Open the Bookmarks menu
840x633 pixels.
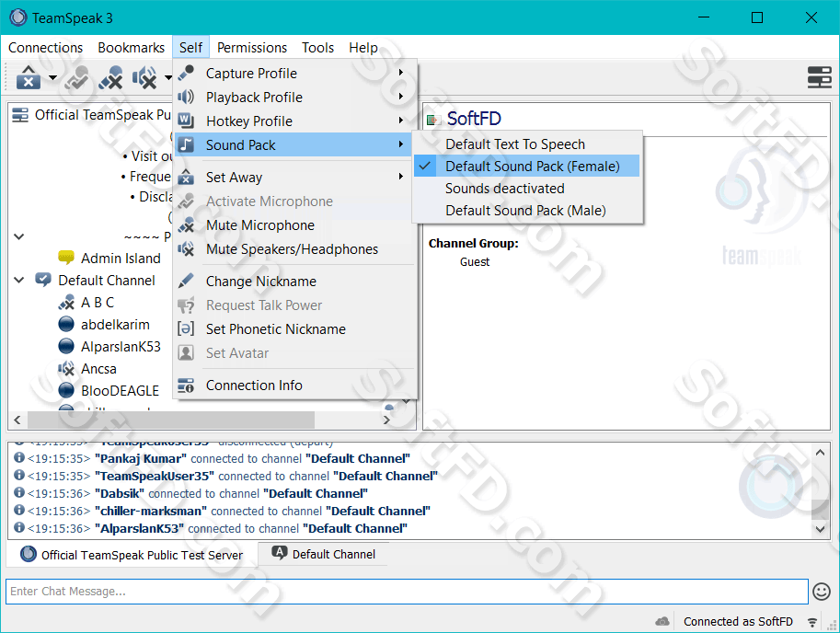pyautogui.click(x=132, y=48)
